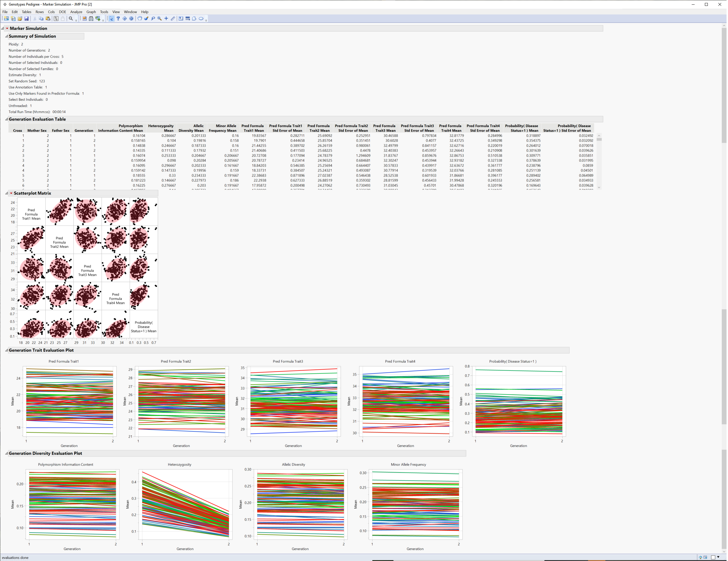The width and height of the screenshot is (728, 561).
Task: Select the pencil line annotation tool
Action: pos(173,19)
